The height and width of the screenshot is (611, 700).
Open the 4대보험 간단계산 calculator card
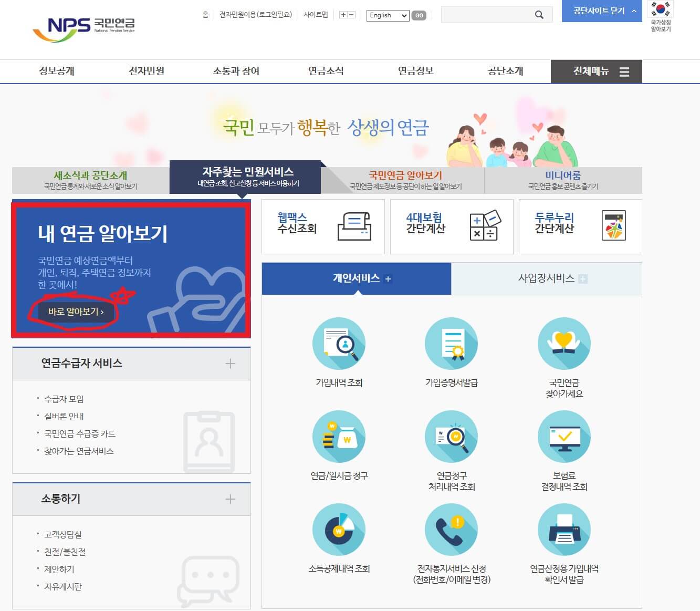(452, 226)
